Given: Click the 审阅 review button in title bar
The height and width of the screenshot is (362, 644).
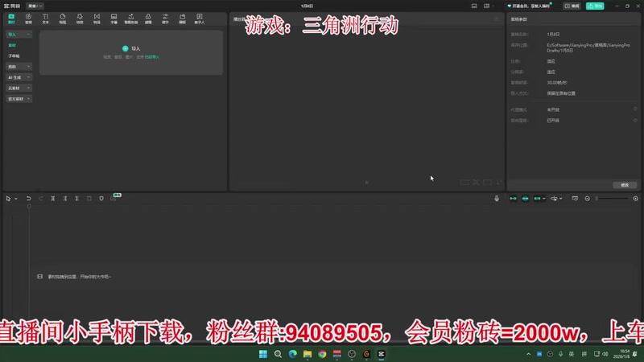Looking at the screenshot, I should [x=572, y=6].
